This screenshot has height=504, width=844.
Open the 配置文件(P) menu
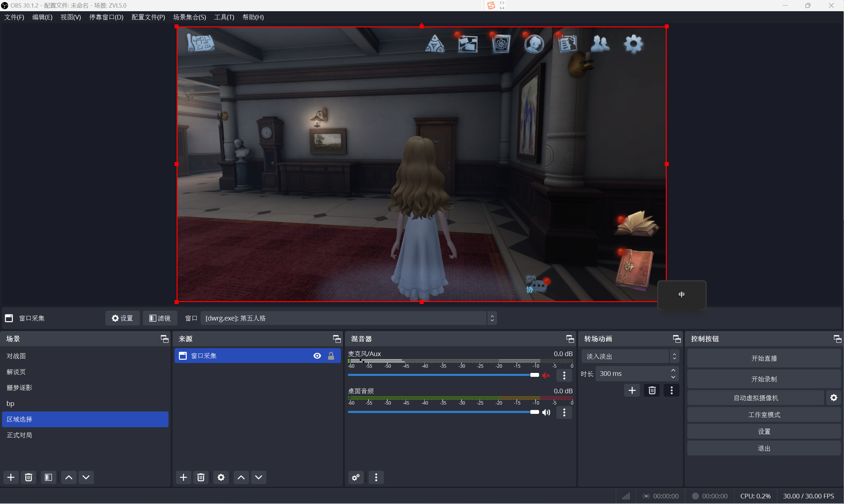(x=149, y=17)
